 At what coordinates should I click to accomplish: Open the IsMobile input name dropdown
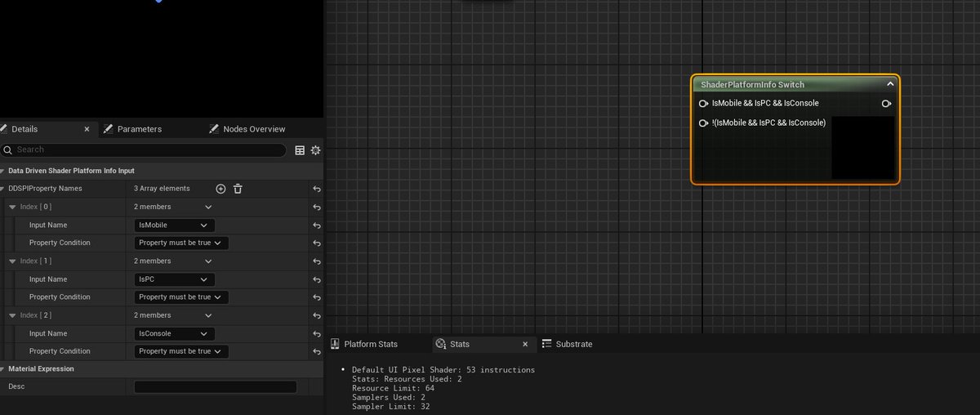click(175, 225)
